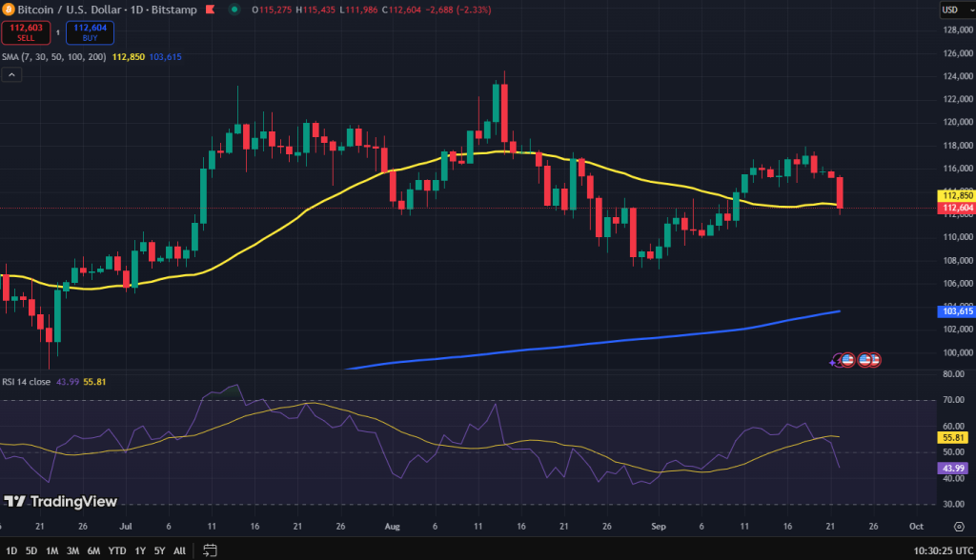Open the go-to-date calendar icon

pyautogui.click(x=212, y=550)
